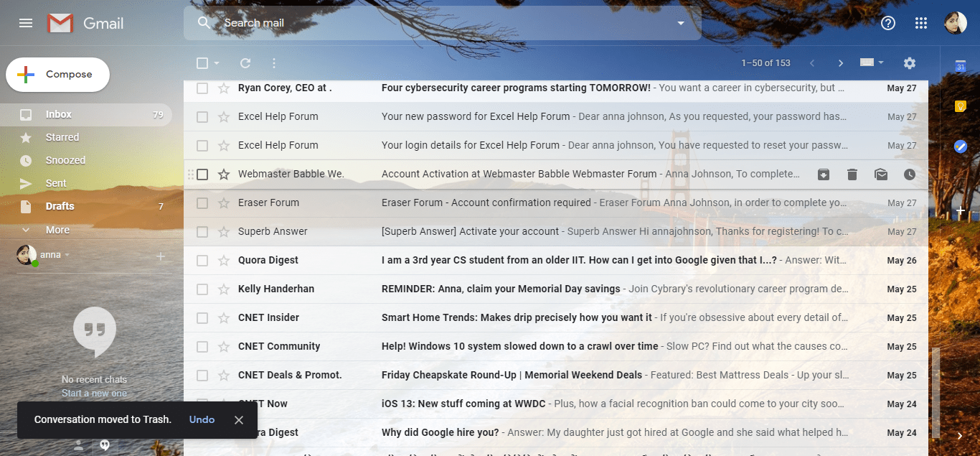Switch to the Starred label
Image resolution: width=980 pixels, height=456 pixels.
(x=62, y=137)
